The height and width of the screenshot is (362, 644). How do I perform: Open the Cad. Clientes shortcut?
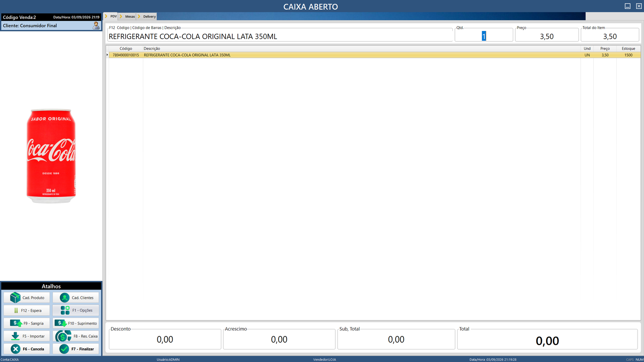pos(76,298)
